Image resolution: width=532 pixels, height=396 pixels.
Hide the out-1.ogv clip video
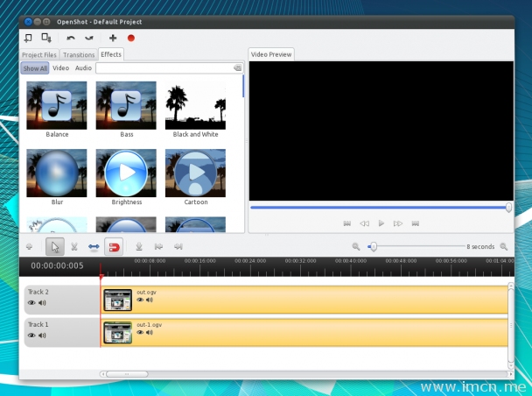[140, 332]
